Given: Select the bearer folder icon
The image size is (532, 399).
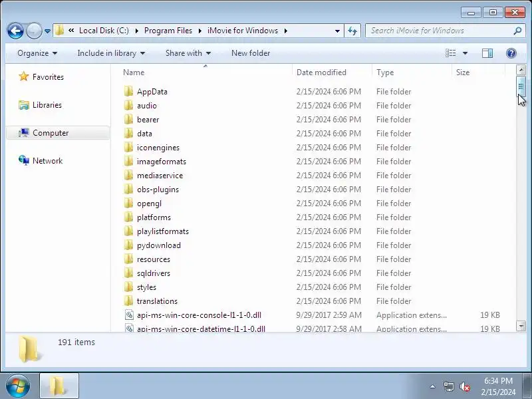Looking at the screenshot, I should (x=128, y=119).
